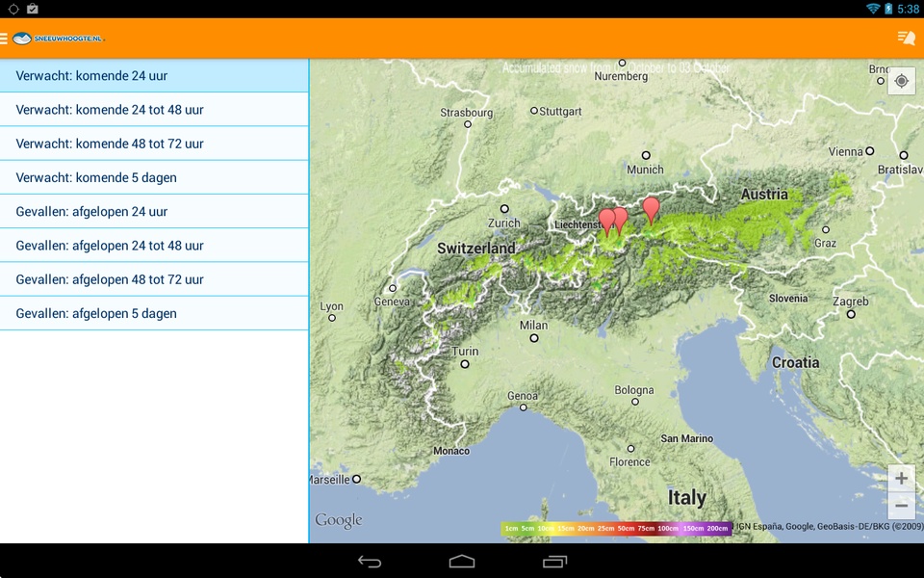This screenshot has height=578, width=924.
Task: Open Android recent apps
Action: tap(554, 562)
